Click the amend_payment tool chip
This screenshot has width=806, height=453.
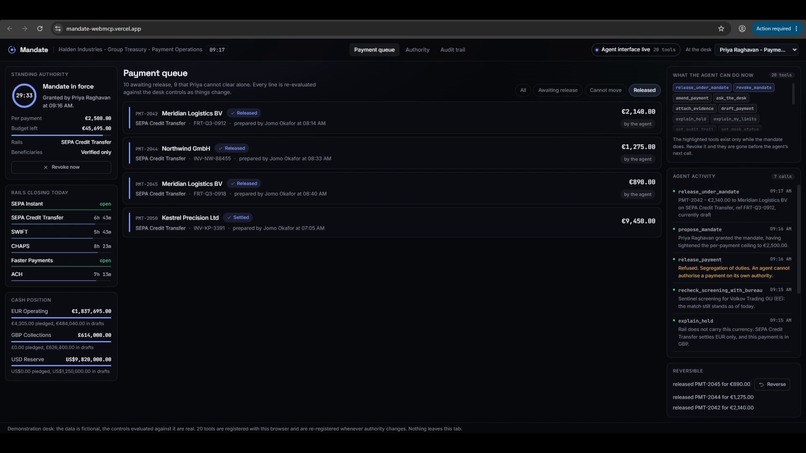[692, 98]
